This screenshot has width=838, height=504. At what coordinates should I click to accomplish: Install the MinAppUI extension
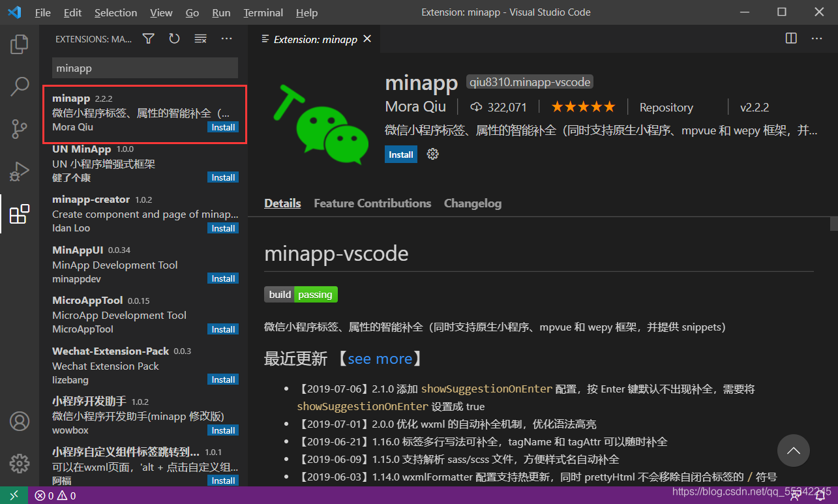pos(223,278)
